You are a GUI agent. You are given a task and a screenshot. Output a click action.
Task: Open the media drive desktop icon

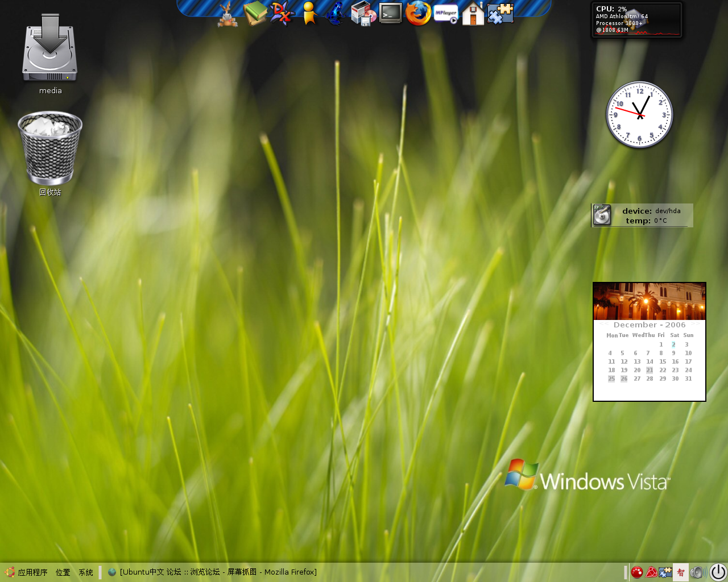pyautogui.click(x=50, y=54)
